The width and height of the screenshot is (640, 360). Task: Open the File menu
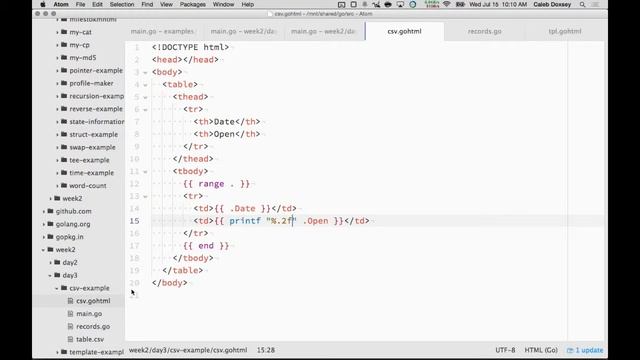pyautogui.click(x=80, y=4)
